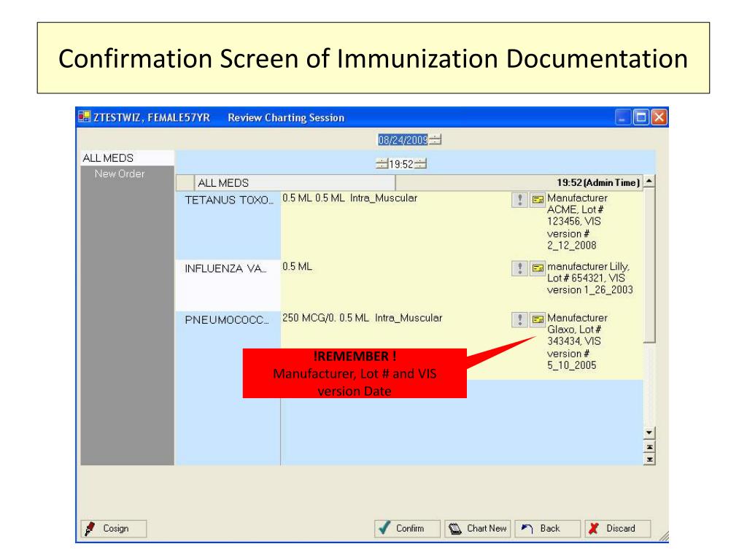The width and height of the screenshot is (747, 560).
Task: Maximize the Review Charting Session window
Action: tap(640, 117)
